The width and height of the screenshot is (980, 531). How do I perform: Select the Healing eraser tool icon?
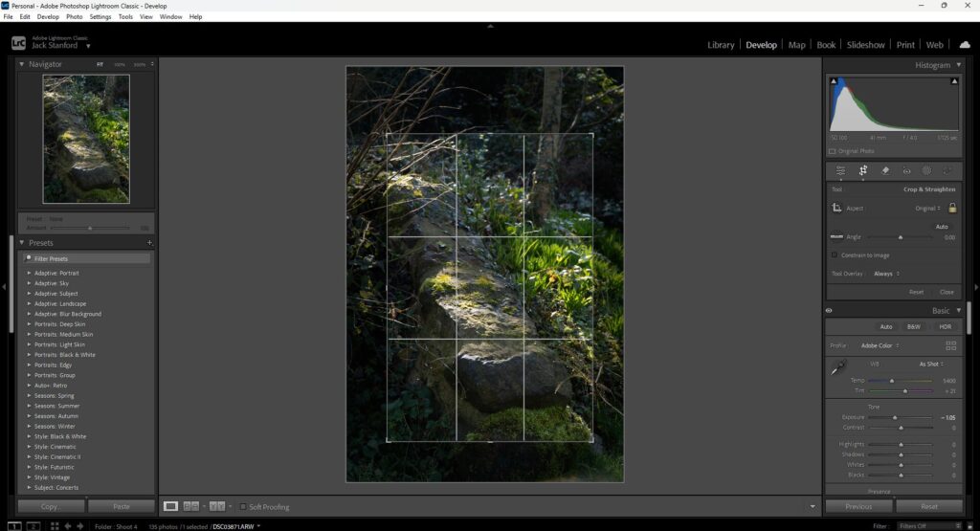point(884,170)
